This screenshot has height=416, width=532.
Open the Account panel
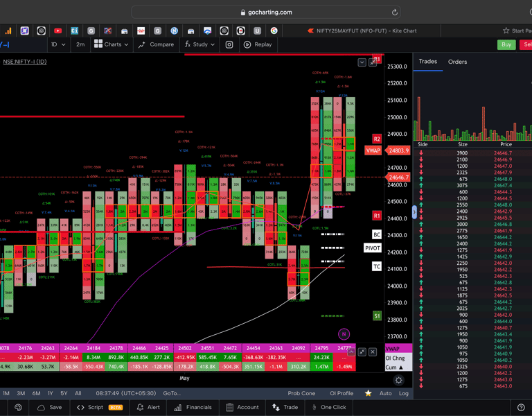[x=242, y=407]
